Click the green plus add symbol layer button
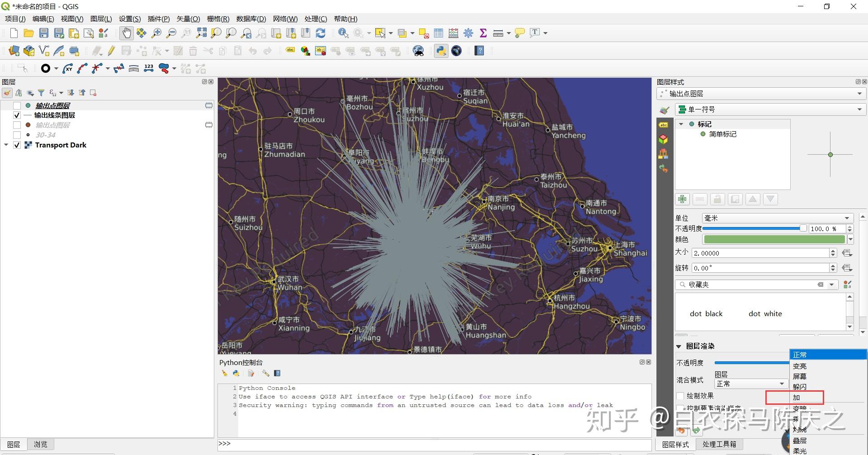 tap(682, 199)
